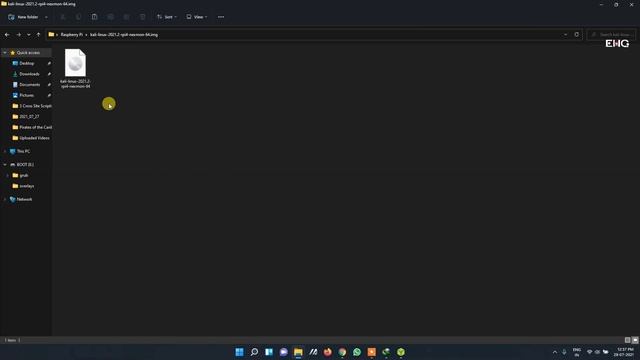Open the address bar history dropdown

tap(565, 35)
